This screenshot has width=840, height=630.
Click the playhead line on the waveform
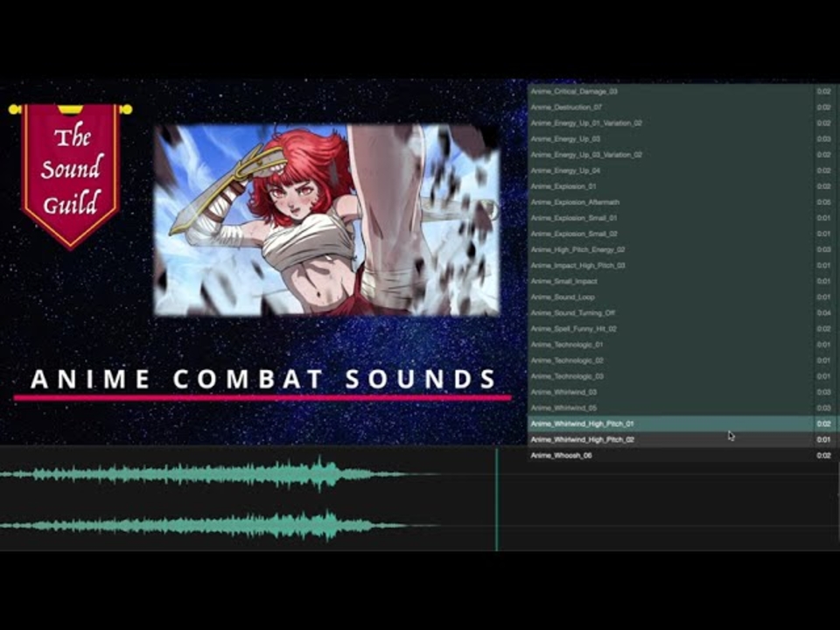coord(496,499)
